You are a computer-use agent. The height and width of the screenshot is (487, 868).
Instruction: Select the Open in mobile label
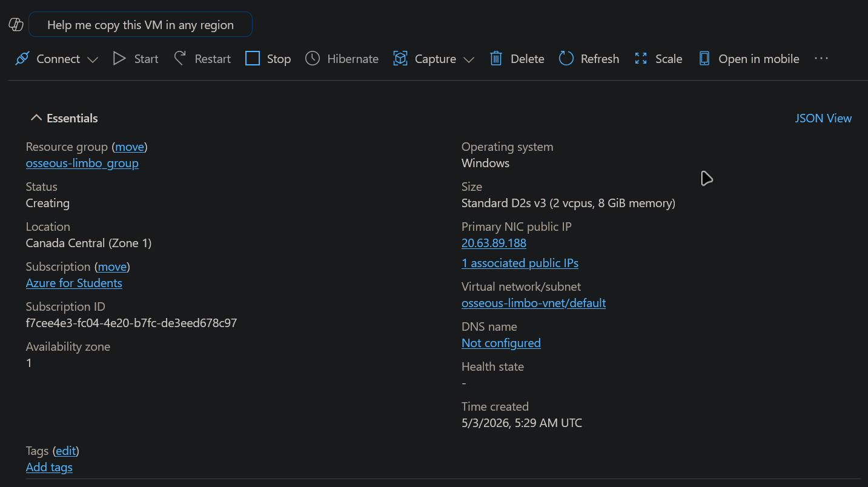tap(759, 59)
